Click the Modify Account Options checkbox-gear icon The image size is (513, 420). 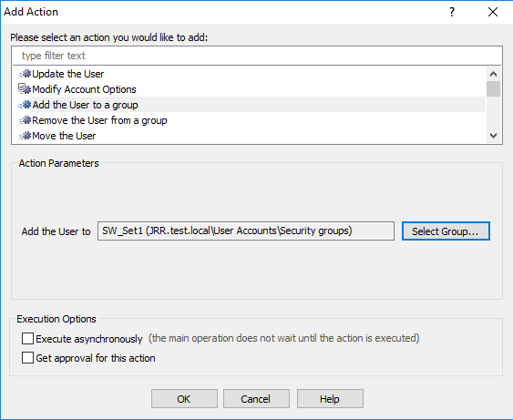(25, 89)
